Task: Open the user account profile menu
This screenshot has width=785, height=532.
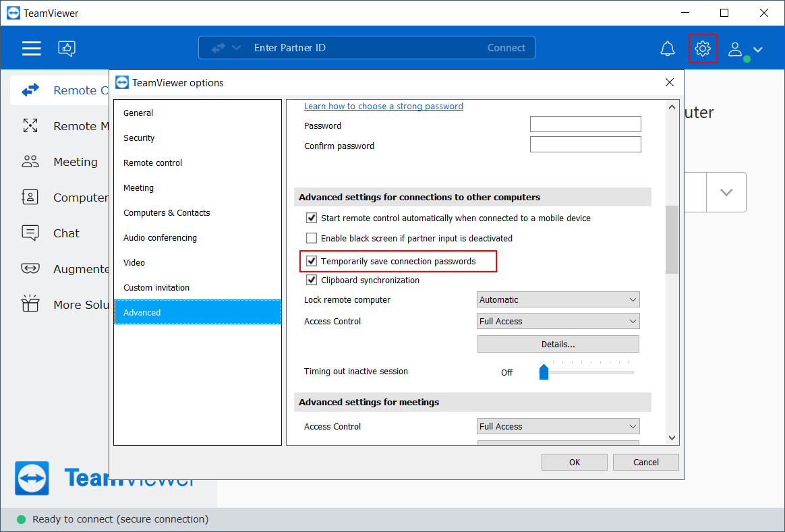Action: click(745, 49)
